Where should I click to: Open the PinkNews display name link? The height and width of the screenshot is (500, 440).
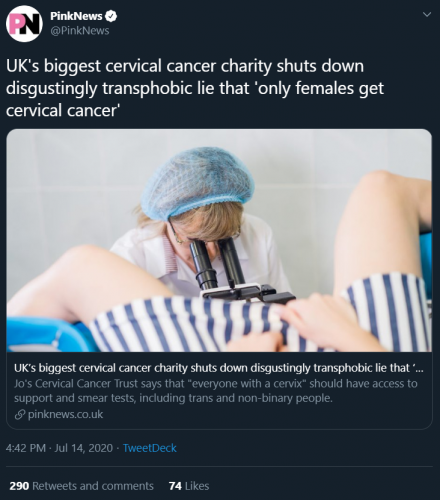tap(76, 16)
